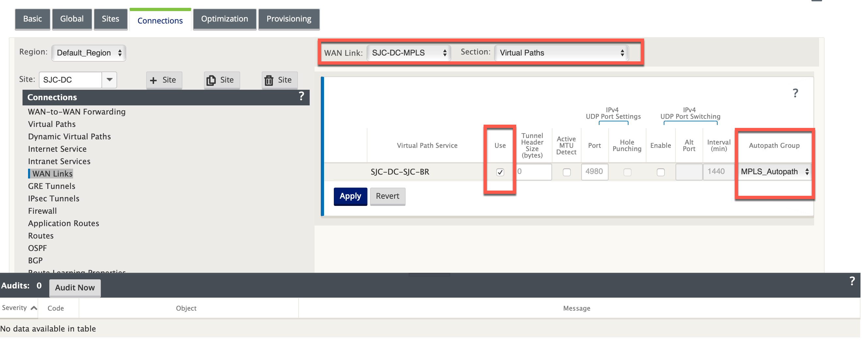Open the Region Default_Region dropdown

[89, 53]
